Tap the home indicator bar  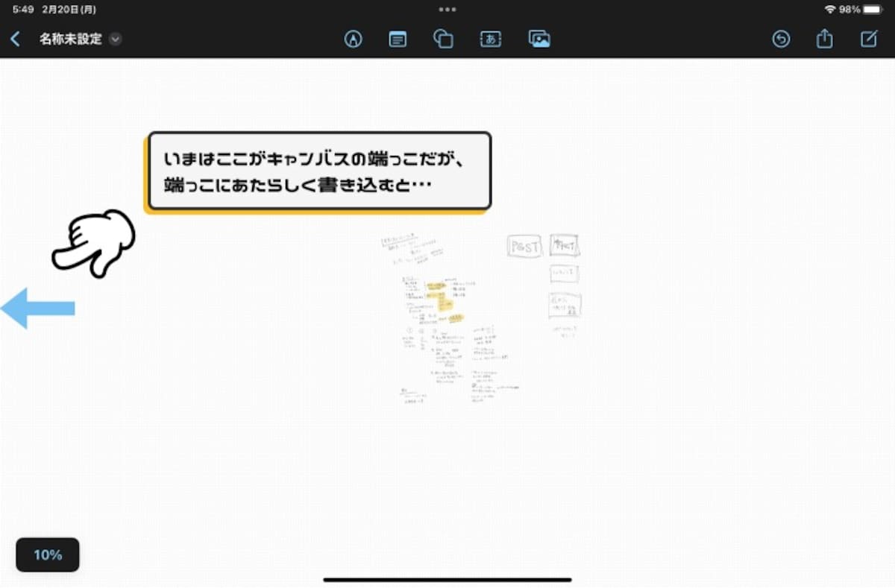click(447, 579)
